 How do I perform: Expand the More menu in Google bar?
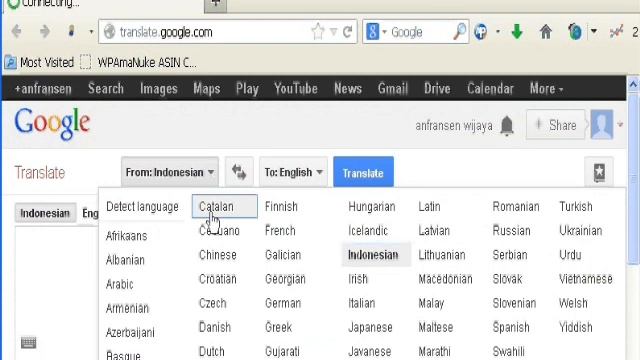[546, 89]
